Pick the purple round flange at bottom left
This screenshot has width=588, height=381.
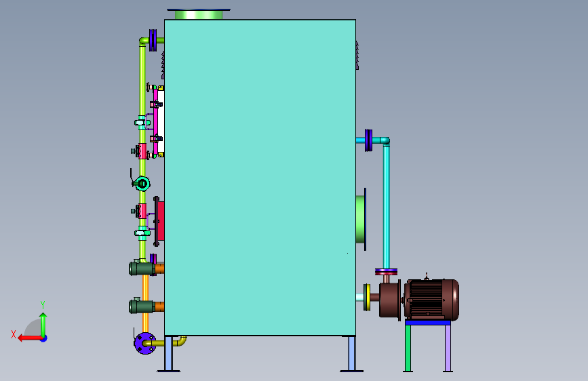coord(145,343)
